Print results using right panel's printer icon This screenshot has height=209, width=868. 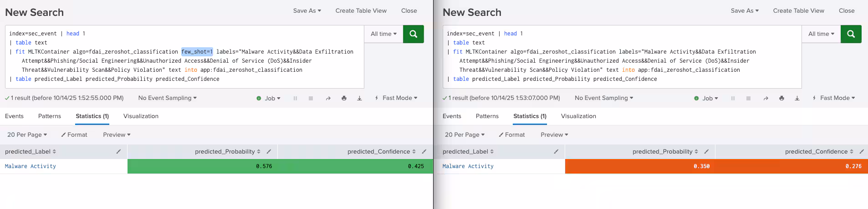tap(781, 98)
